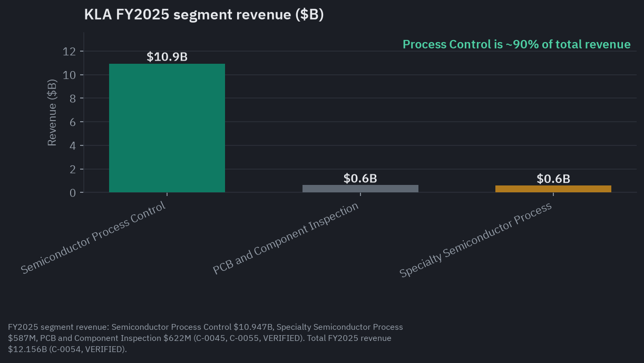
Task: Click the y-axis tick label '4'
Action: click(73, 145)
